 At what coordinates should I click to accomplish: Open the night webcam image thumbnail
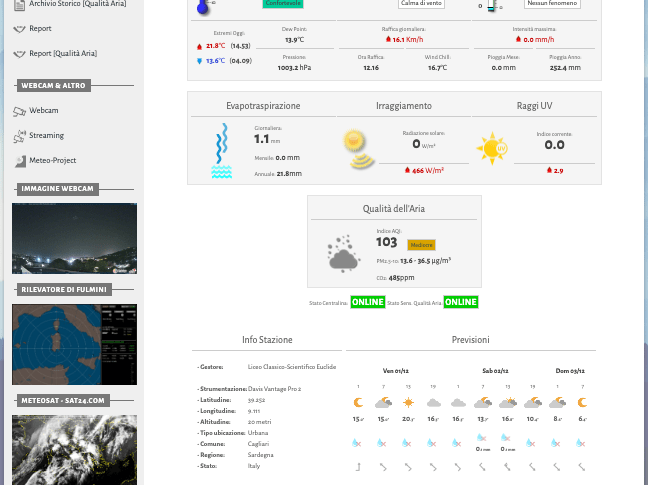tap(74, 238)
